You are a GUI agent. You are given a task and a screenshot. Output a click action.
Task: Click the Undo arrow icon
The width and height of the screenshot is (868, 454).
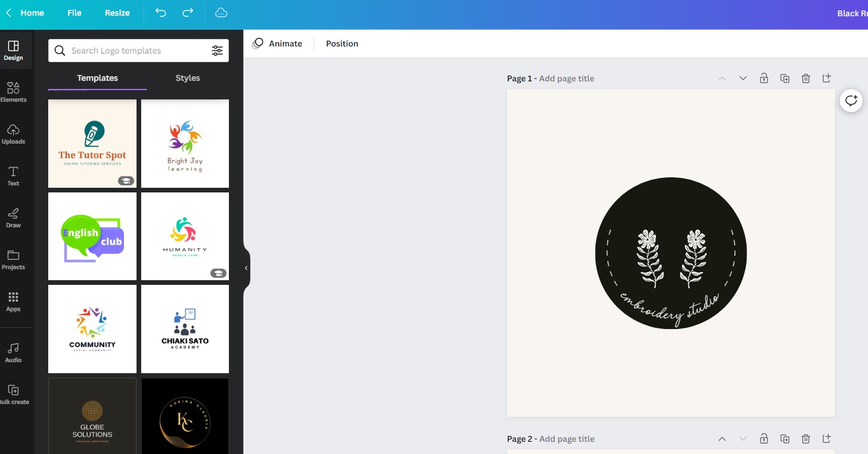[161, 13]
